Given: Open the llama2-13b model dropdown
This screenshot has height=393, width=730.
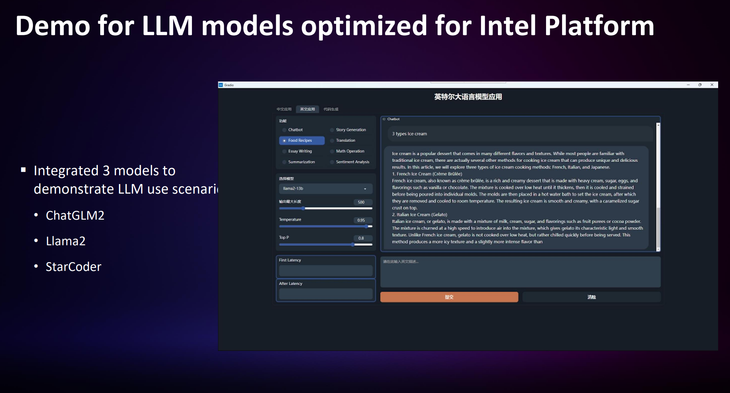Looking at the screenshot, I should tap(325, 189).
